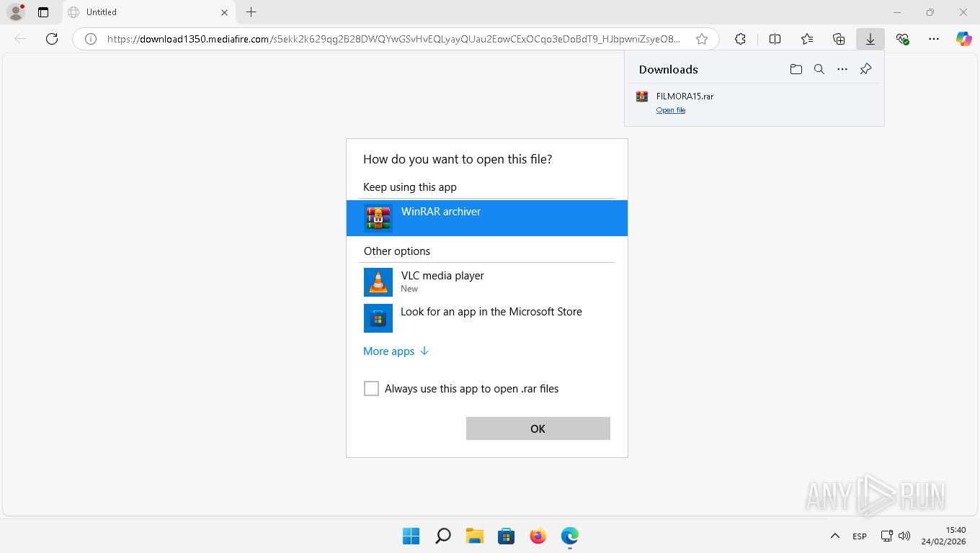
Task: Open the Windows Start menu
Action: pos(411,536)
